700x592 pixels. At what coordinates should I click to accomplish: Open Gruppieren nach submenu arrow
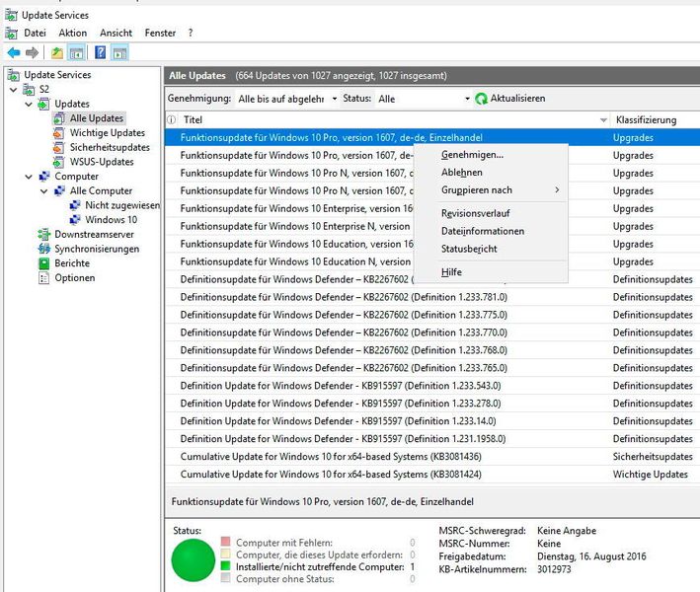pyautogui.click(x=557, y=190)
